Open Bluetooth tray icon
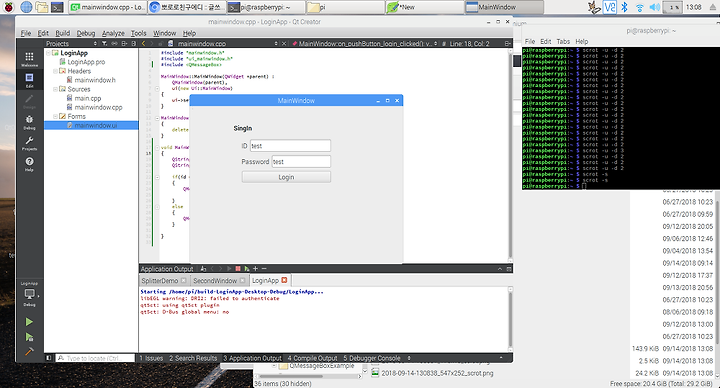Screen dimensions: 720x388 tap(624, 7)
